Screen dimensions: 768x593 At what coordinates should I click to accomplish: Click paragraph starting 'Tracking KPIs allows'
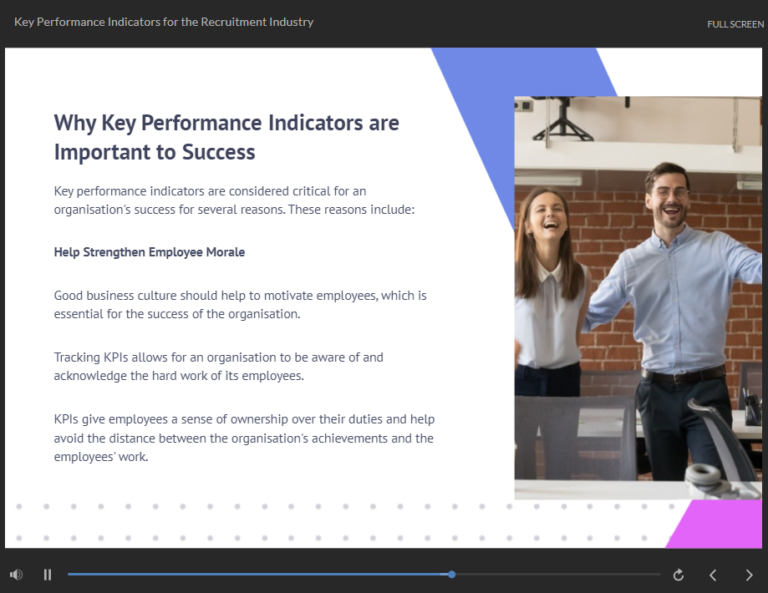218,366
